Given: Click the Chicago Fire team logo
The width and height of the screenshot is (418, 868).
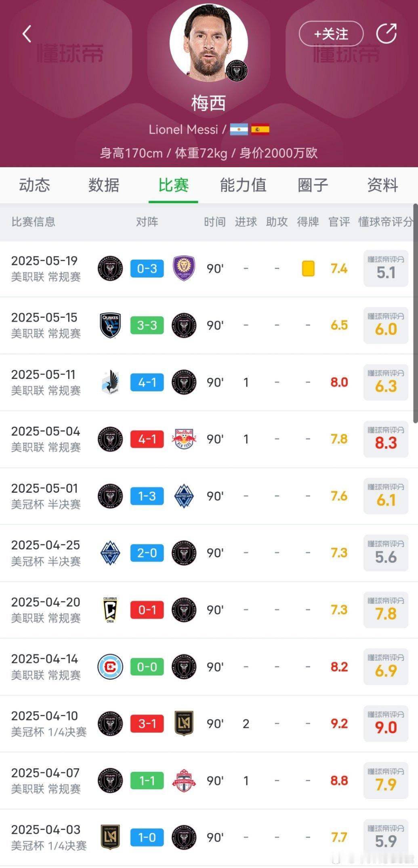Looking at the screenshot, I should point(110,667).
